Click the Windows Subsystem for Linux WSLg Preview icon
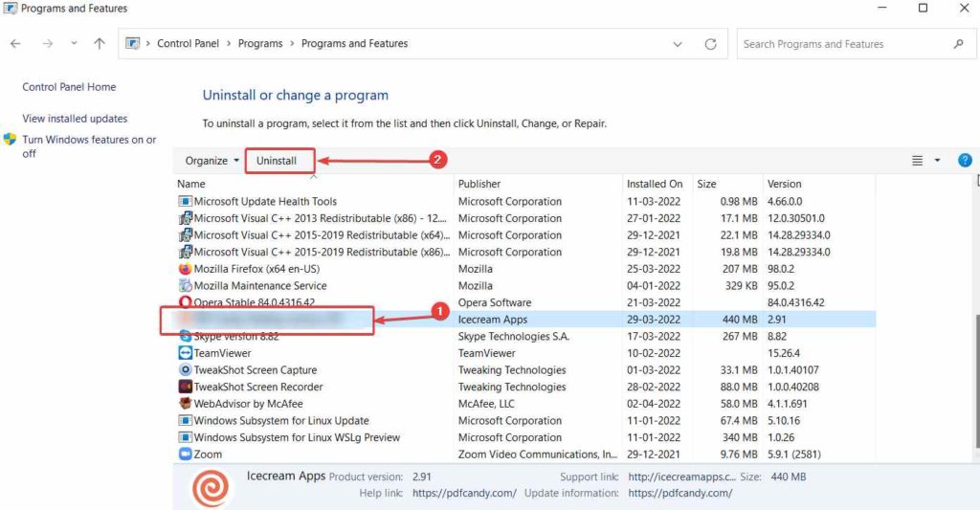Viewport: 980px width, 510px height. coord(185,437)
